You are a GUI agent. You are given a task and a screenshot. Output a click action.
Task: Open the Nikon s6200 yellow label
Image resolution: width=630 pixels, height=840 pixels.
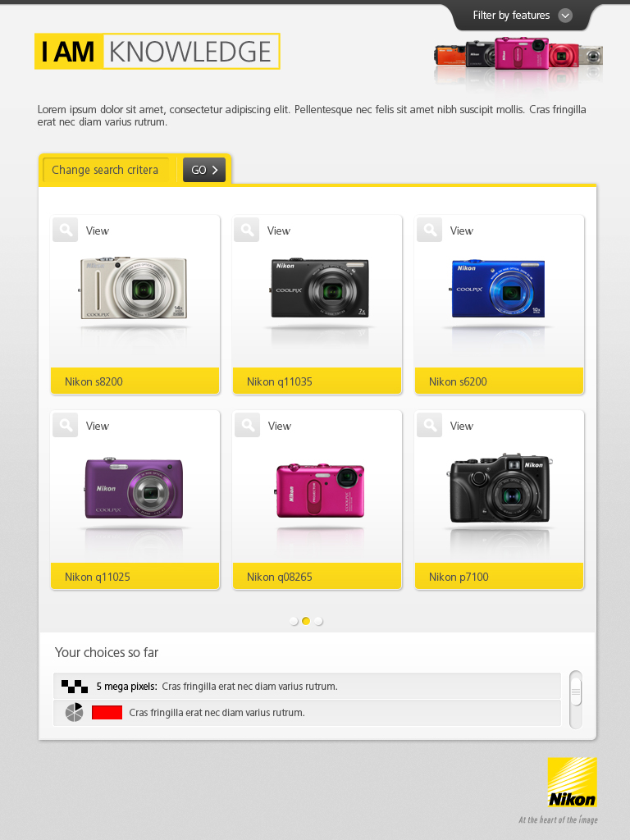click(499, 381)
